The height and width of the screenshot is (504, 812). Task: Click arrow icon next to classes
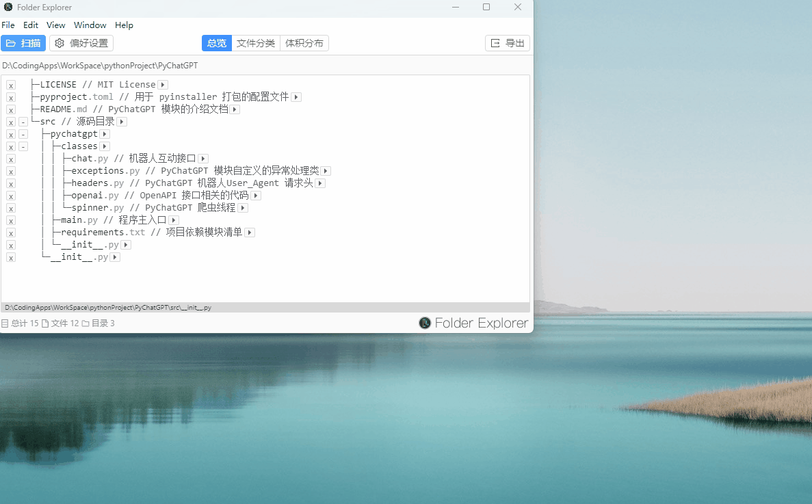tap(105, 146)
